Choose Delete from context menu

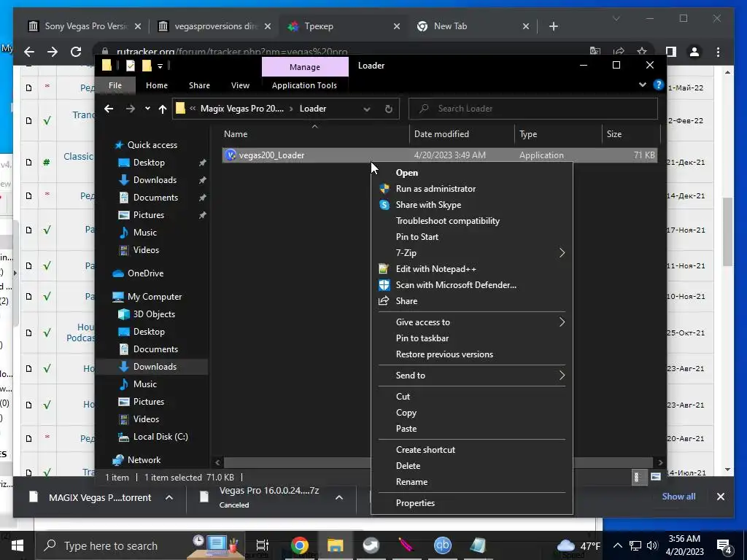tap(408, 466)
